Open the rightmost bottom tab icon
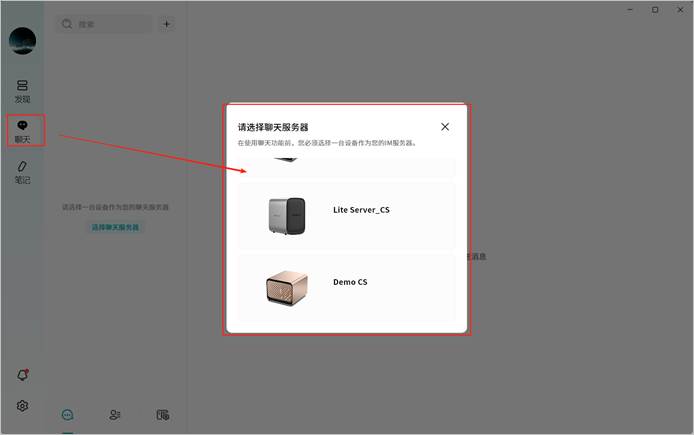The height and width of the screenshot is (435, 694). [163, 415]
